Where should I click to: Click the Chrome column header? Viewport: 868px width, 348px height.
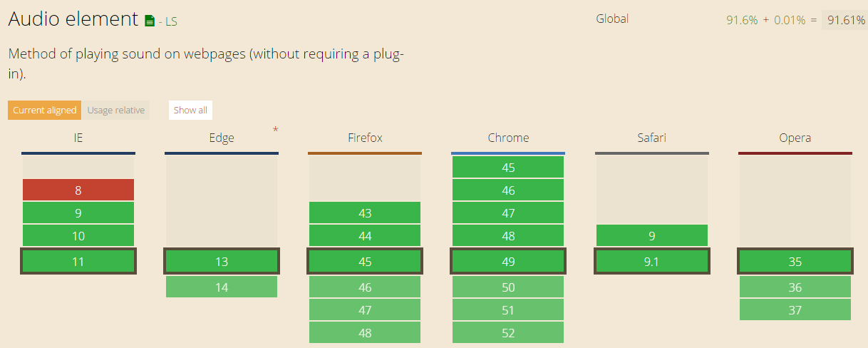(508, 138)
